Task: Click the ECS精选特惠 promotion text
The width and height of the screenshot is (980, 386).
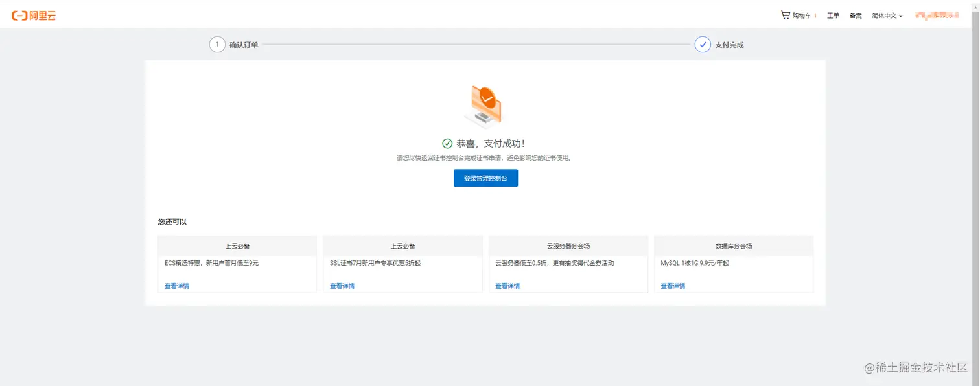Action: (x=212, y=264)
